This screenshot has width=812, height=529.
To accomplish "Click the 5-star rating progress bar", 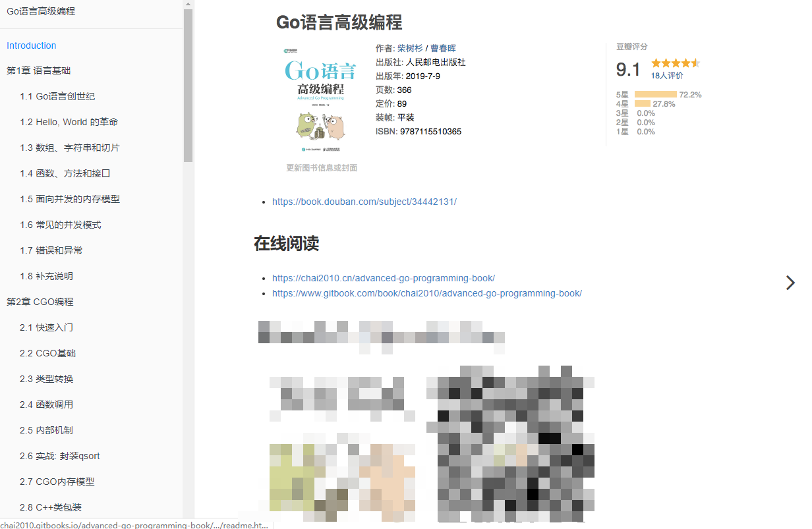I will [x=658, y=94].
